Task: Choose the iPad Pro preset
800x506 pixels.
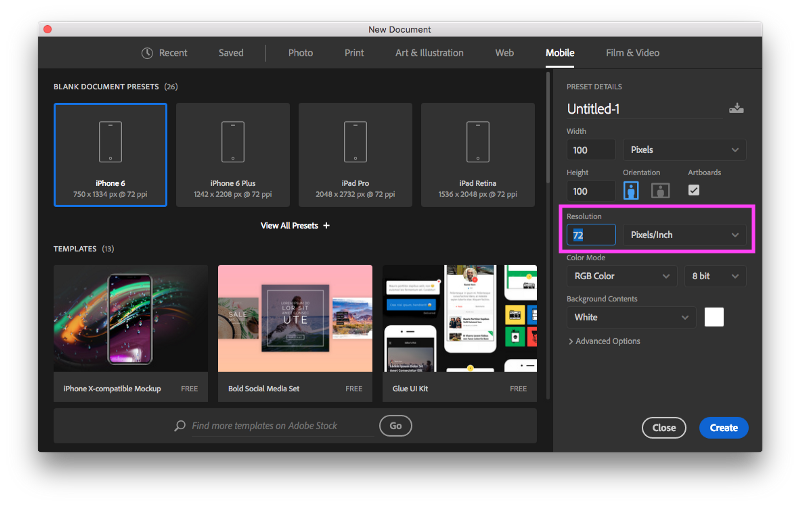Action: click(x=355, y=155)
